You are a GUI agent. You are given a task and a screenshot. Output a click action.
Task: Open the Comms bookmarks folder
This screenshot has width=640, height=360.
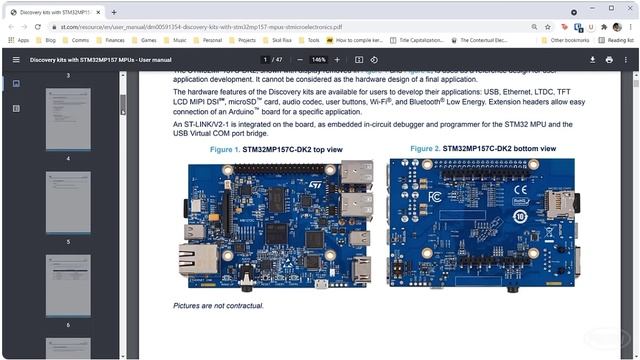[x=76, y=40]
